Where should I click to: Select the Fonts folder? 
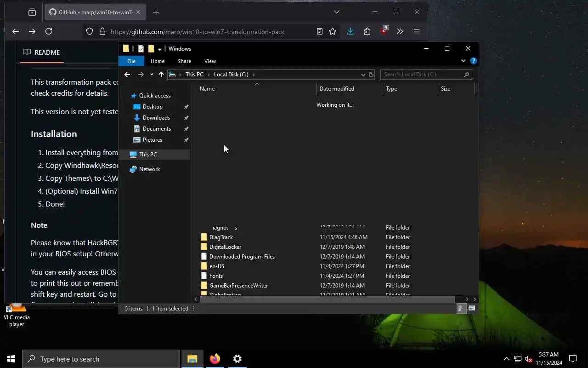click(x=216, y=276)
